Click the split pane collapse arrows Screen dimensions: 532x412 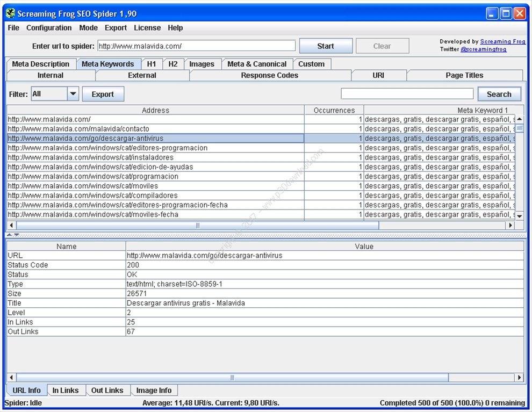click(x=13, y=235)
